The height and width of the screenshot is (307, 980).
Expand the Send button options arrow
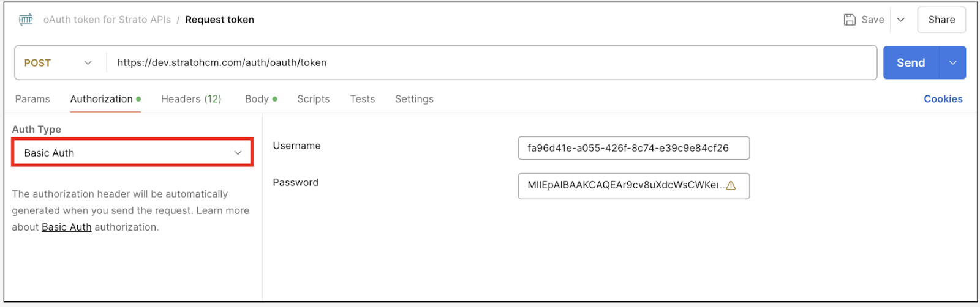click(x=953, y=63)
